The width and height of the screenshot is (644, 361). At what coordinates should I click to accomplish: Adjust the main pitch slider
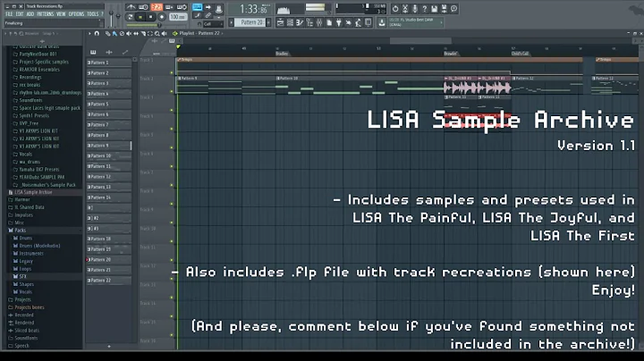pos(118,16)
